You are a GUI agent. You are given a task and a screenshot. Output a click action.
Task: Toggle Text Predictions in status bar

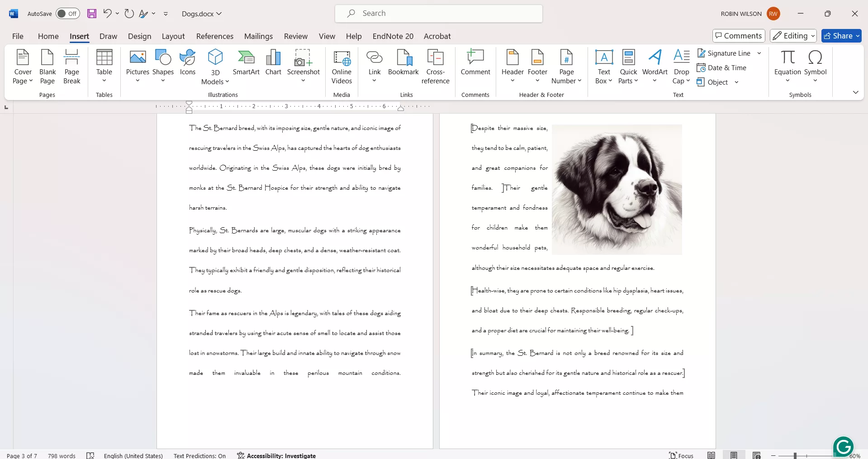point(199,455)
